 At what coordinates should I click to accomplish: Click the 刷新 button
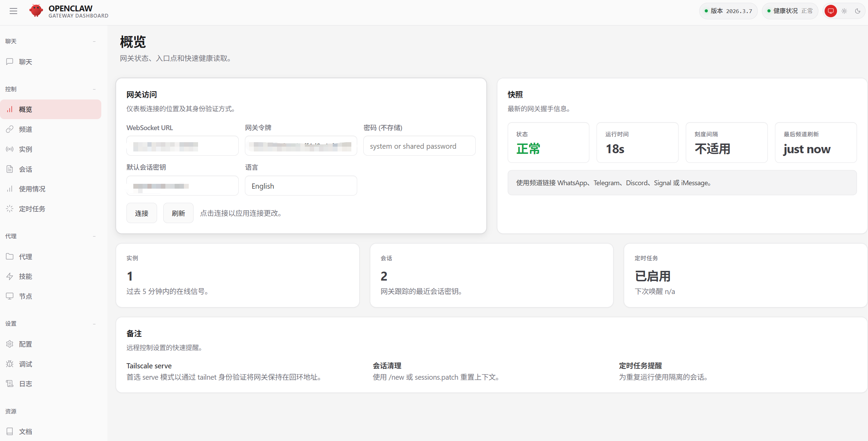(178, 213)
